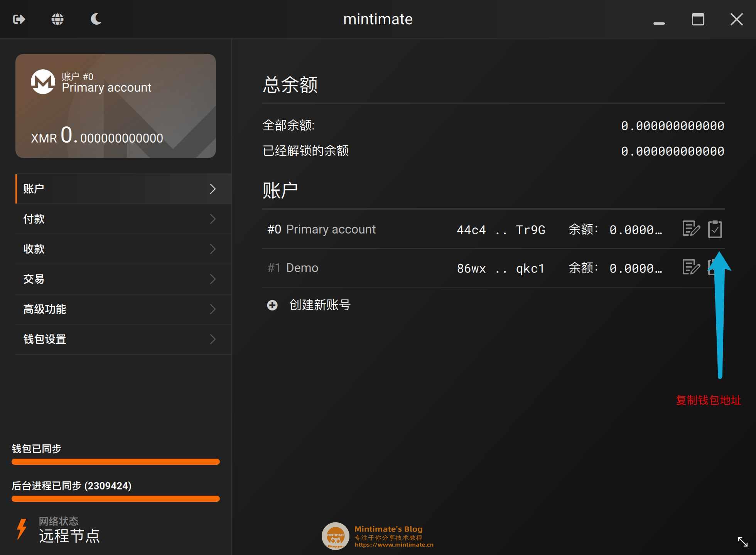Screen dimensions: 756x555
Task: Expand chevron next to 高级功能
Action: coord(213,309)
